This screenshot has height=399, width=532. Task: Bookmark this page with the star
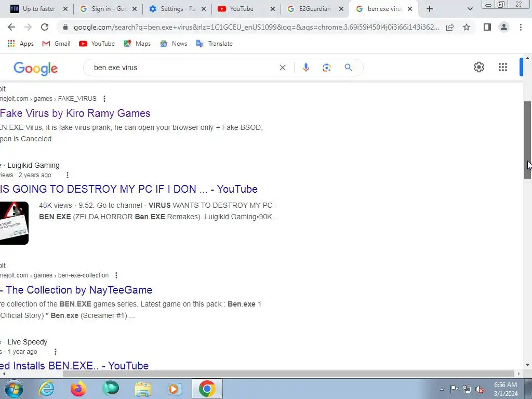tap(467, 27)
